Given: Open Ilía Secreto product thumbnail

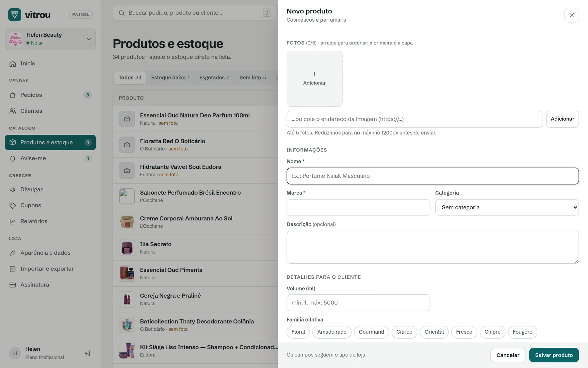Looking at the screenshot, I should [127, 248].
